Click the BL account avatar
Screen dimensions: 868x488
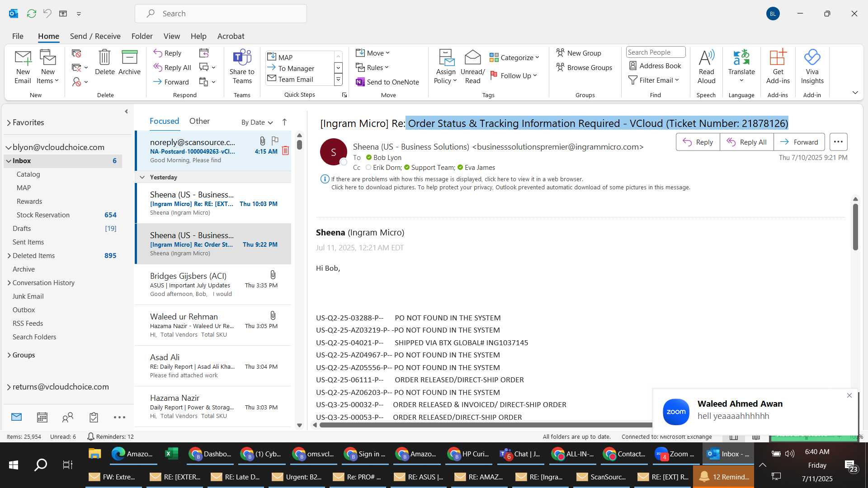[x=773, y=14]
